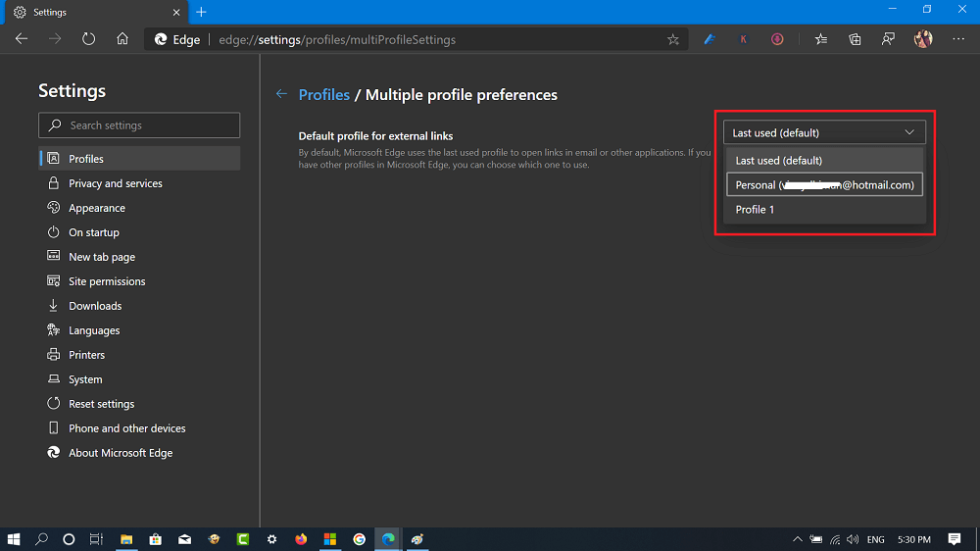The width and height of the screenshot is (980, 551).
Task: Open the Home page button
Action: pos(122,39)
